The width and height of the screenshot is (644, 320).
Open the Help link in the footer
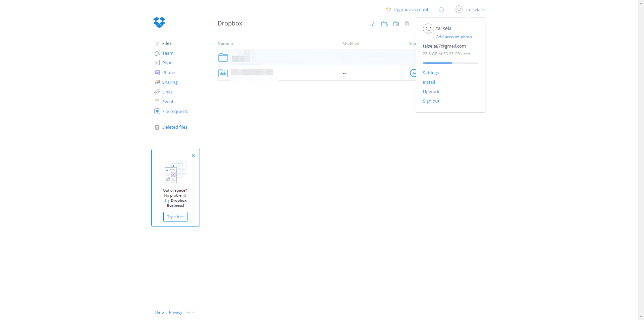click(159, 312)
